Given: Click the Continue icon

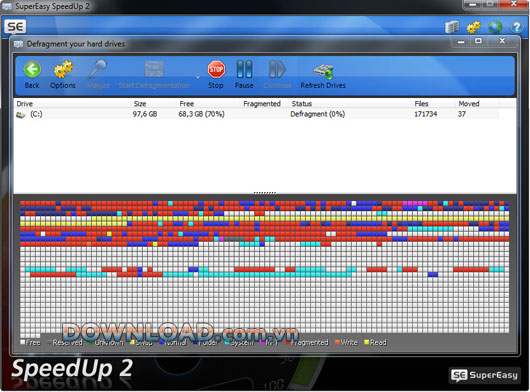Looking at the screenshot, I should [x=277, y=69].
